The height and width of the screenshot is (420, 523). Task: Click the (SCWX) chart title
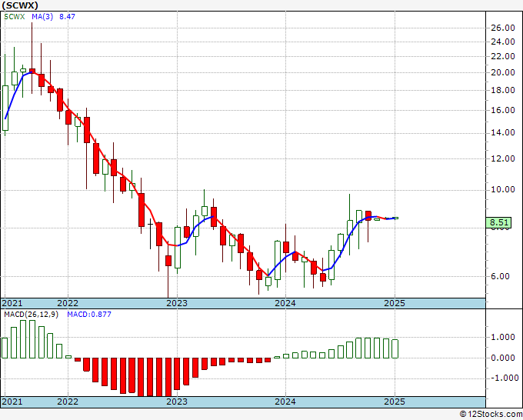pos(20,5)
